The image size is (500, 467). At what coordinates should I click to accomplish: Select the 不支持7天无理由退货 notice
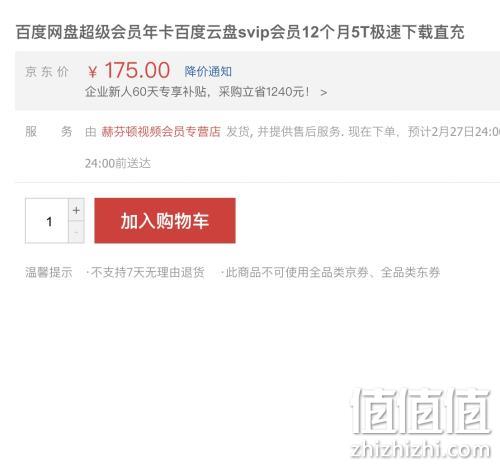(145, 272)
